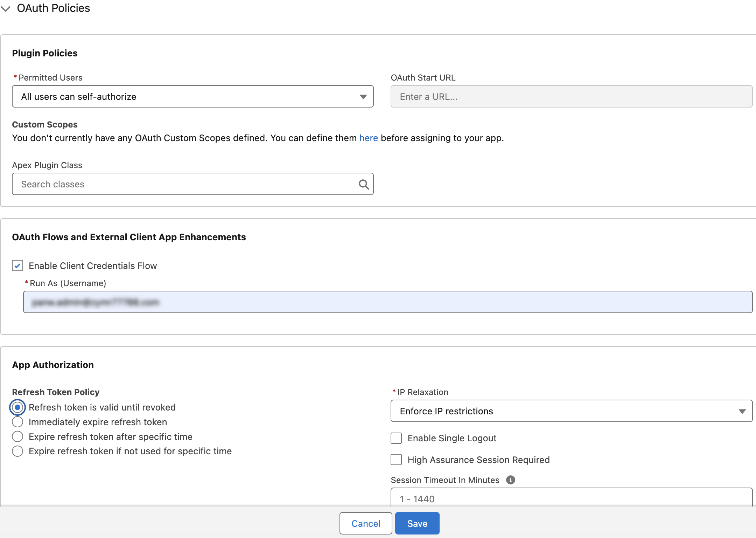Viewport: 756px width, 538px height.
Task: Open the IP Relaxation dropdown
Action: pos(571,411)
